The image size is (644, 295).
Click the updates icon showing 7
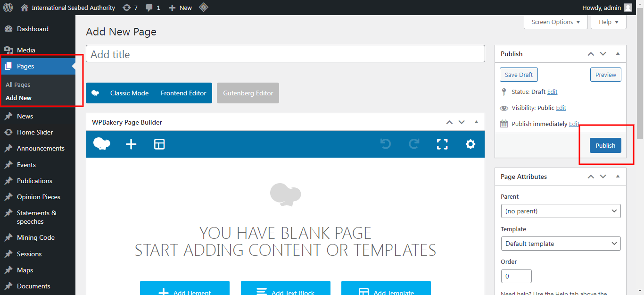point(130,8)
